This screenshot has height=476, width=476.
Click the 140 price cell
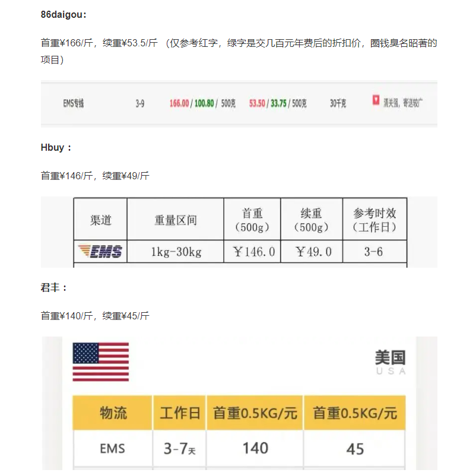point(255,448)
